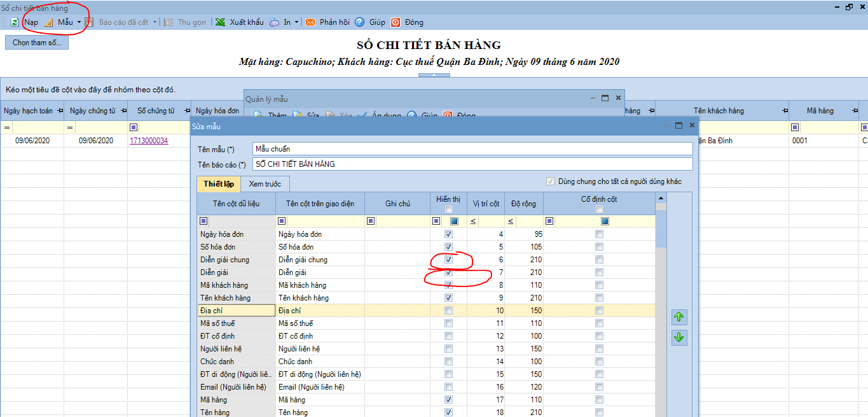Open filter operator for Vị trí cột

click(473, 222)
